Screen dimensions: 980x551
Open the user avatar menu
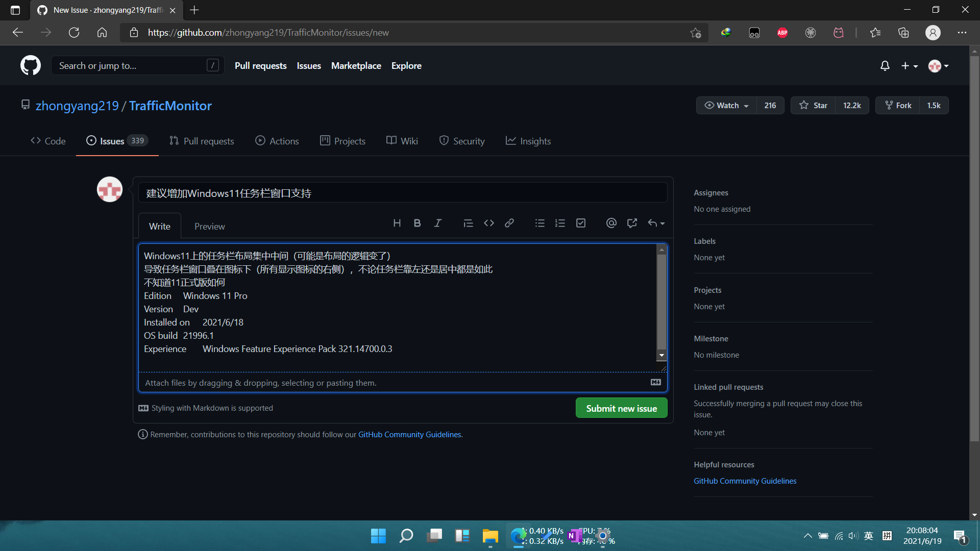[938, 66]
